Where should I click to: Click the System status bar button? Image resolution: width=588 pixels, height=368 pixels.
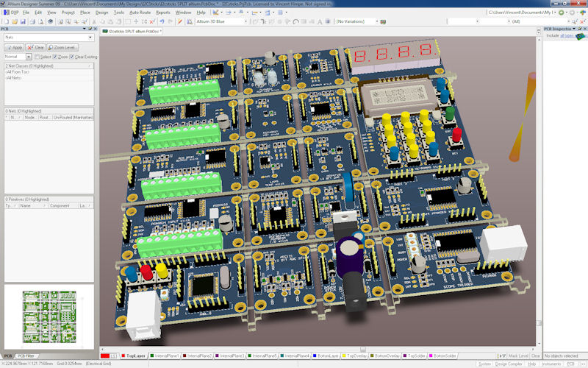pyautogui.click(x=484, y=364)
